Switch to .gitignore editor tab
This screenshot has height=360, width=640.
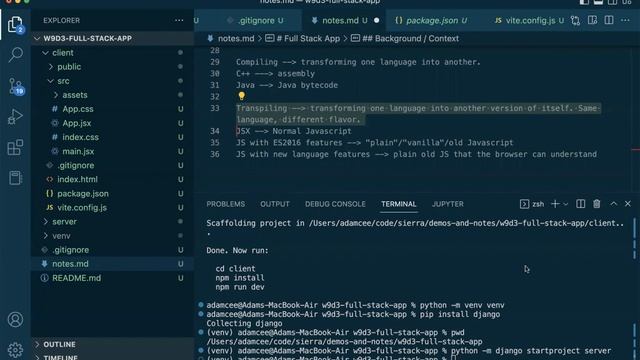click(255, 20)
